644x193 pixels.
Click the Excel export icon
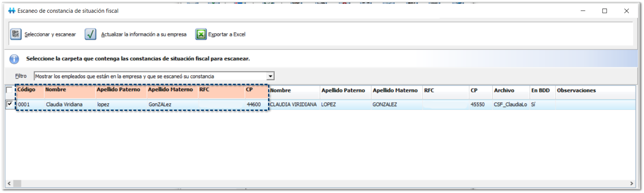[x=200, y=34]
